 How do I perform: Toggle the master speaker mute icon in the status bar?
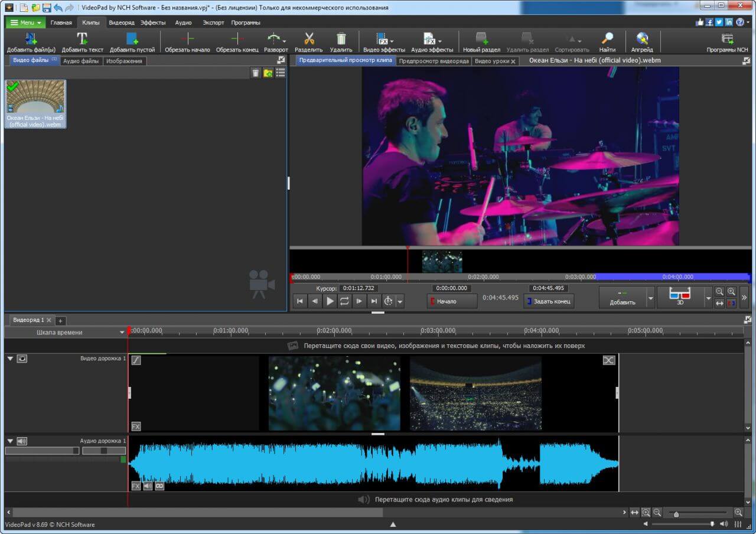tap(646, 524)
